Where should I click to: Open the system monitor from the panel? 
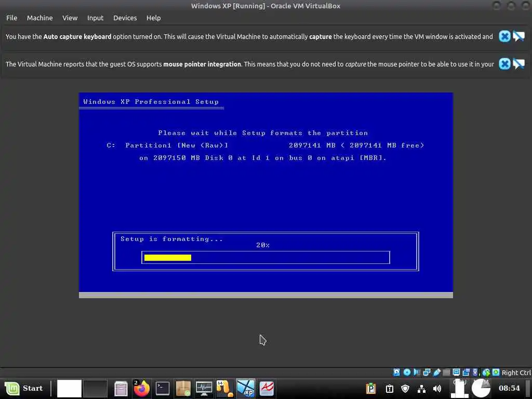[x=204, y=389]
